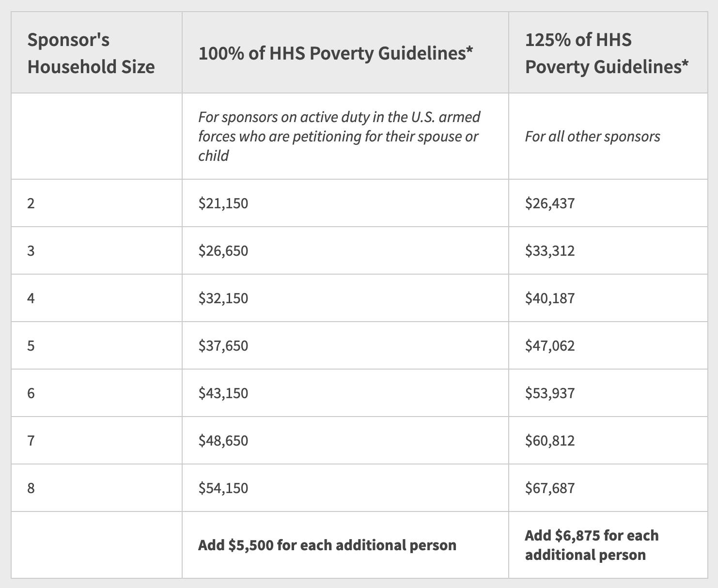Image resolution: width=718 pixels, height=588 pixels.
Task: Select the $26,437 cell
Action: point(550,203)
